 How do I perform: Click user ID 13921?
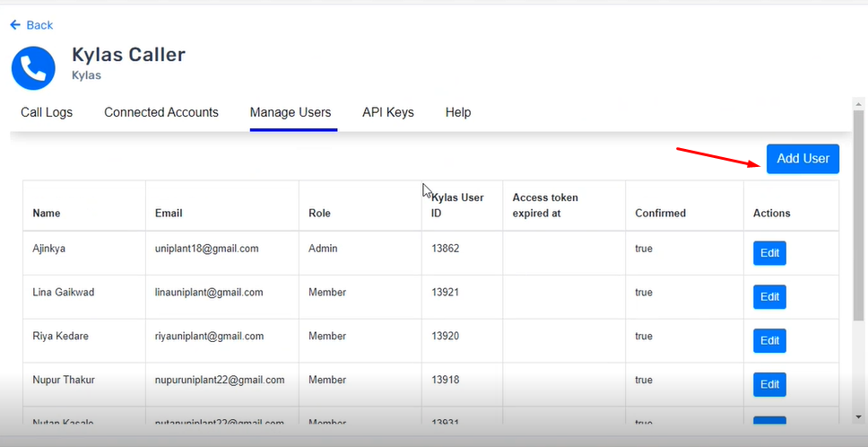point(445,293)
